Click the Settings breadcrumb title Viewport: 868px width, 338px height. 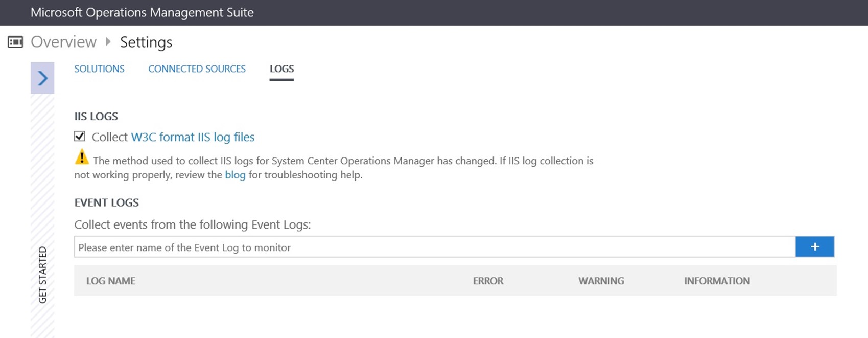pos(146,42)
